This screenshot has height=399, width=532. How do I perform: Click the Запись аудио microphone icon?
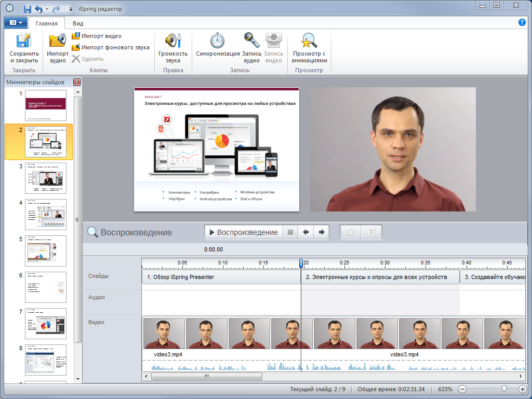(252, 48)
